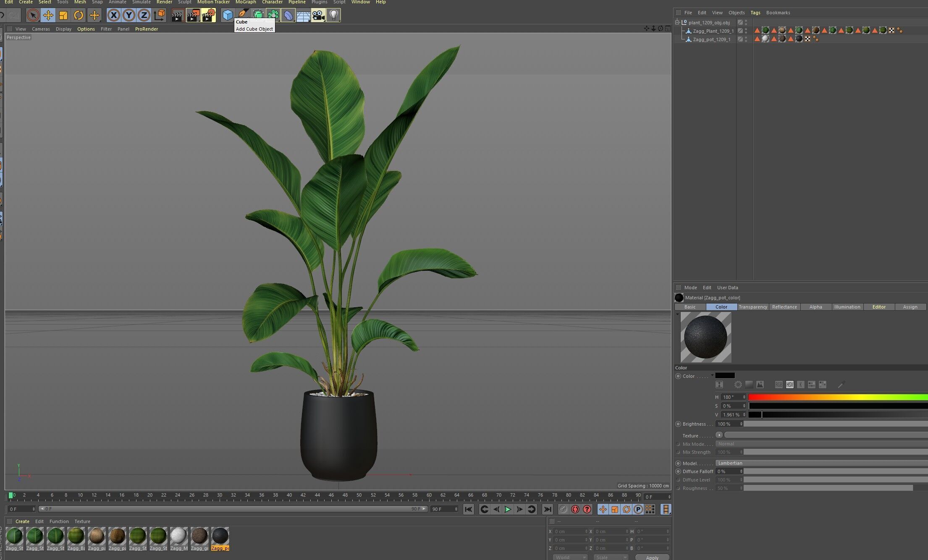Image resolution: width=928 pixels, height=560 pixels.
Task: Activate the Scale tool in top toolbar
Action: coord(63,16)
